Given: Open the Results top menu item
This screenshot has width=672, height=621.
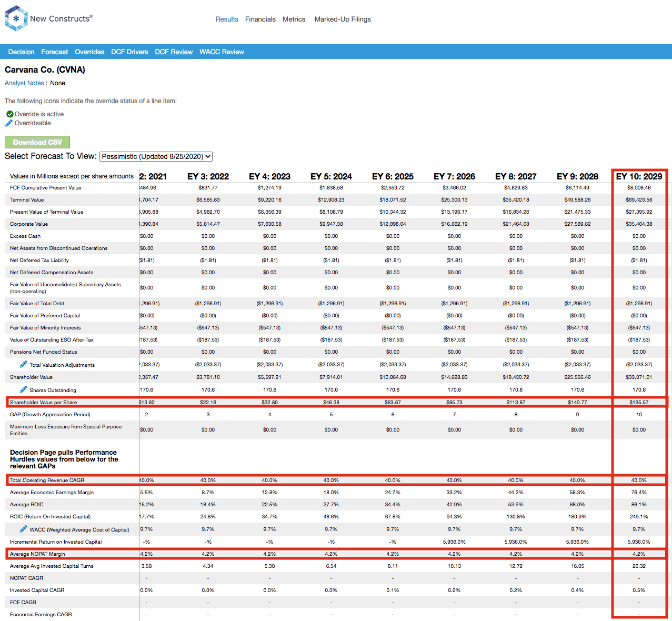Looking at the screenshot, I should point(227,19).
